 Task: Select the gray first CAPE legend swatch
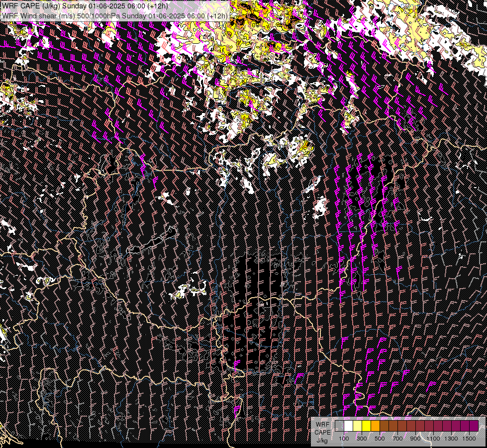pos(339,426)
